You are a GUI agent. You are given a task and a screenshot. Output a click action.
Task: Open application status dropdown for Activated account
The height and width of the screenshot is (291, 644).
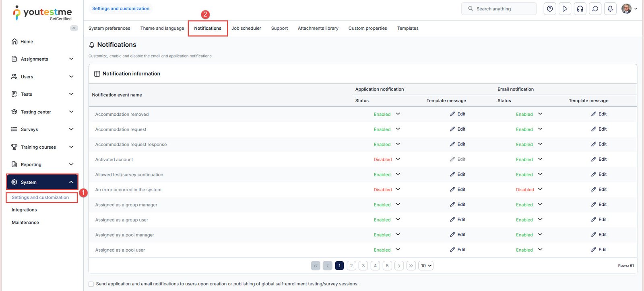(398, 159)
